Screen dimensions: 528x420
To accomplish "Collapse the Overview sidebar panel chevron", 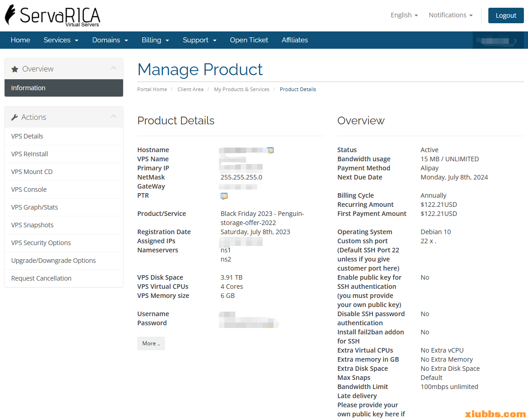I will coord(114,68).
